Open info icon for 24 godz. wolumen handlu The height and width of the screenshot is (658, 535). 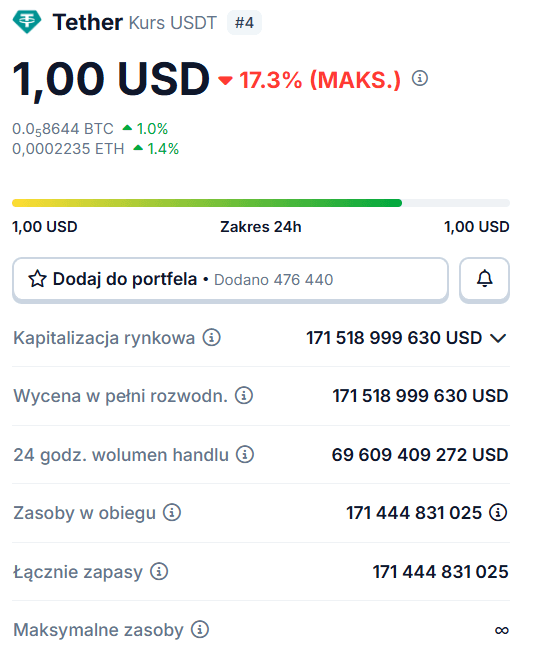click(245, 454)
